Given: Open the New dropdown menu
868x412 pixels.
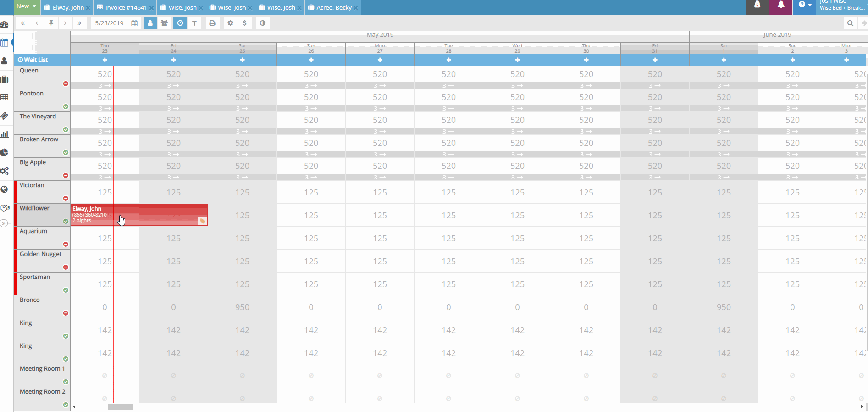Looking at the screenshot, I should pyautogui.click(x=27, y=6).
